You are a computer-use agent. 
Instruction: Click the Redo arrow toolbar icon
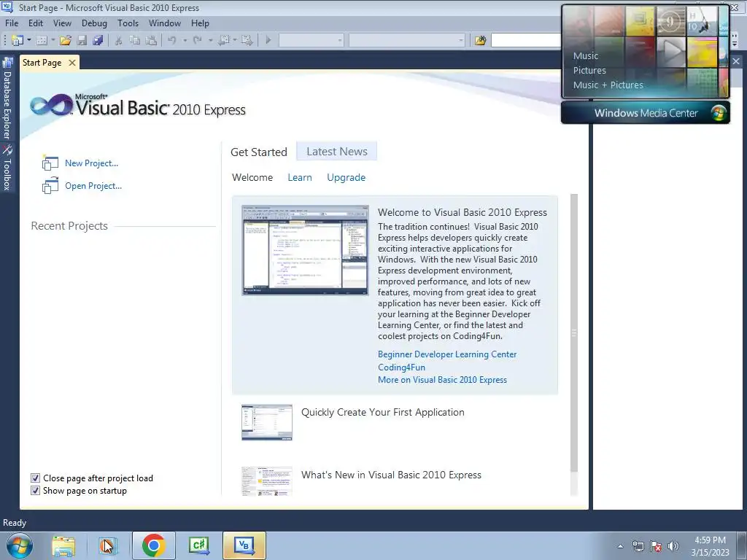coord(197,41)
